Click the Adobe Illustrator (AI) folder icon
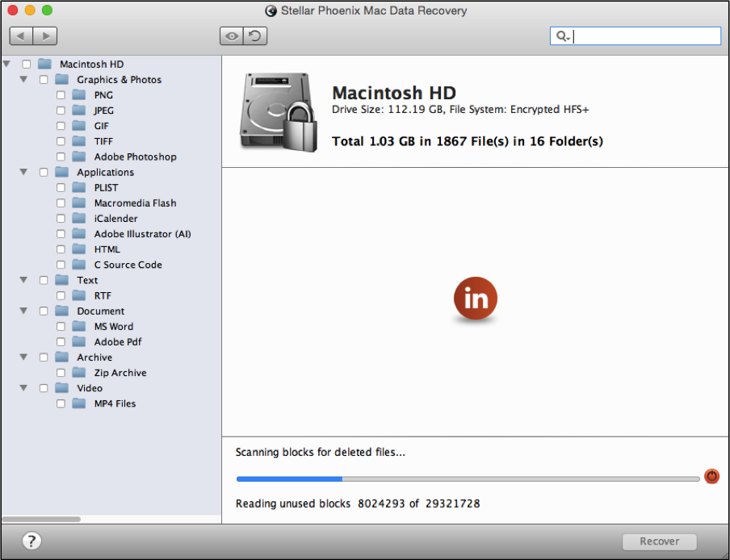 point(79,233)
